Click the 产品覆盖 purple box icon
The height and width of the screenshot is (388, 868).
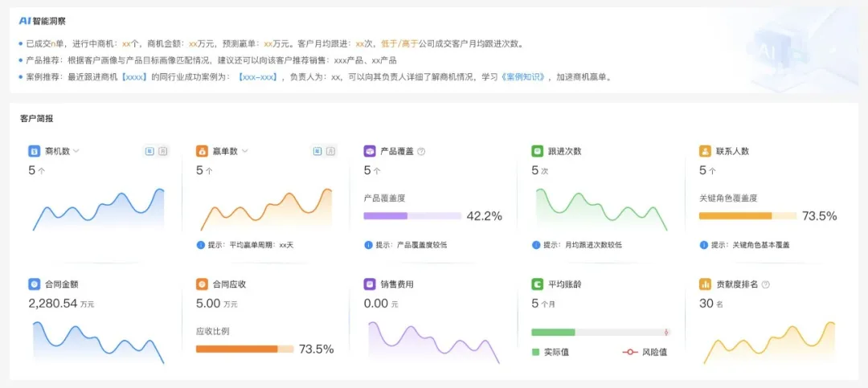(x=370, y=151)
